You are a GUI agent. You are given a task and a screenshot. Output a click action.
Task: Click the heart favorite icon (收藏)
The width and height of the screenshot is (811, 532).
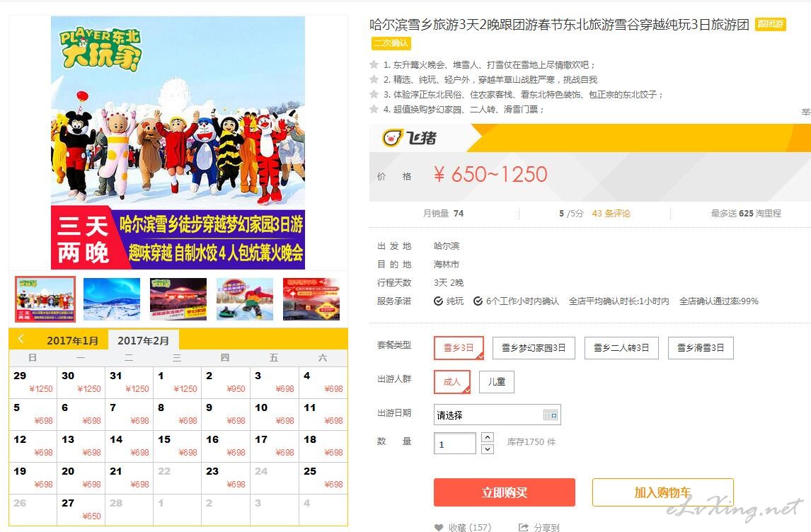439,527
